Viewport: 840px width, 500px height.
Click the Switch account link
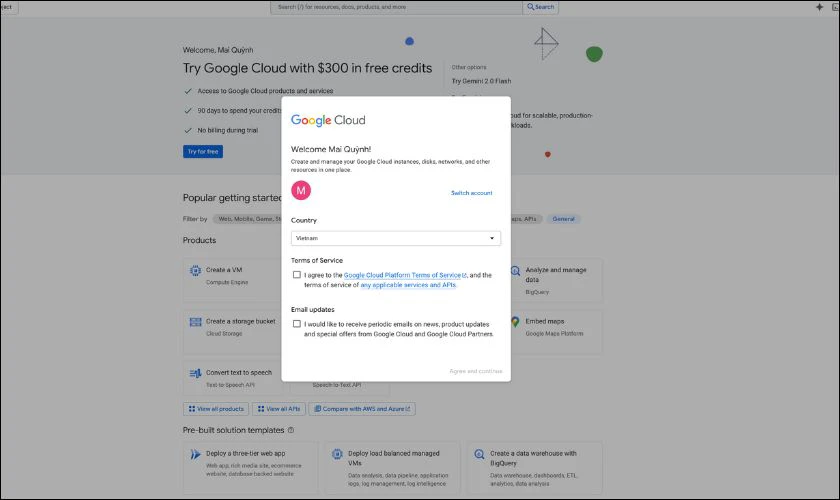pos(471,193)
